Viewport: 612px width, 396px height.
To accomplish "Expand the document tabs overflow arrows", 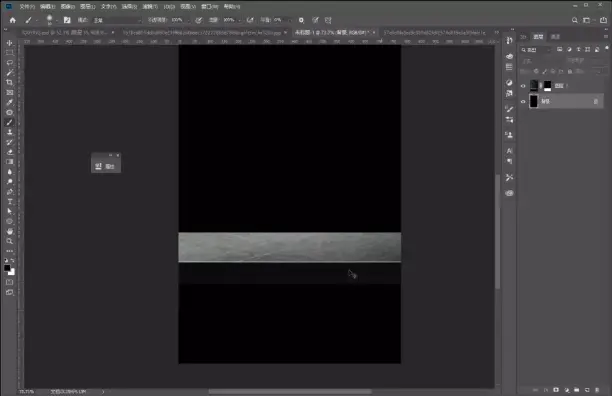I will 496,32.
